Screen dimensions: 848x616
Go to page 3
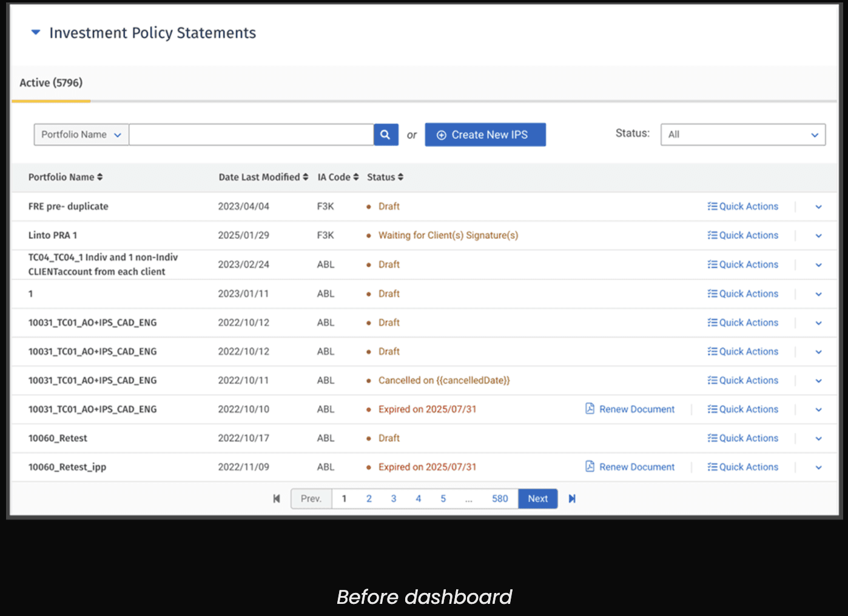click(394, 498)
